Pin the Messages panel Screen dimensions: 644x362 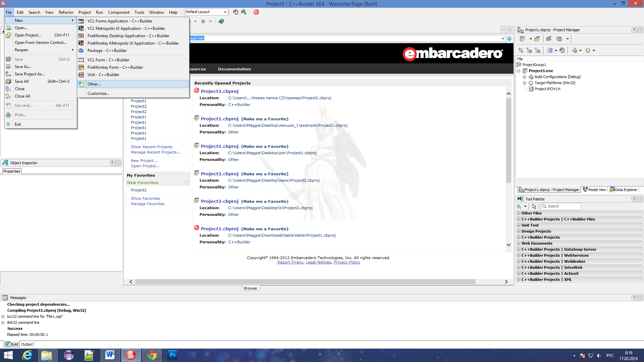pos(634,298)
